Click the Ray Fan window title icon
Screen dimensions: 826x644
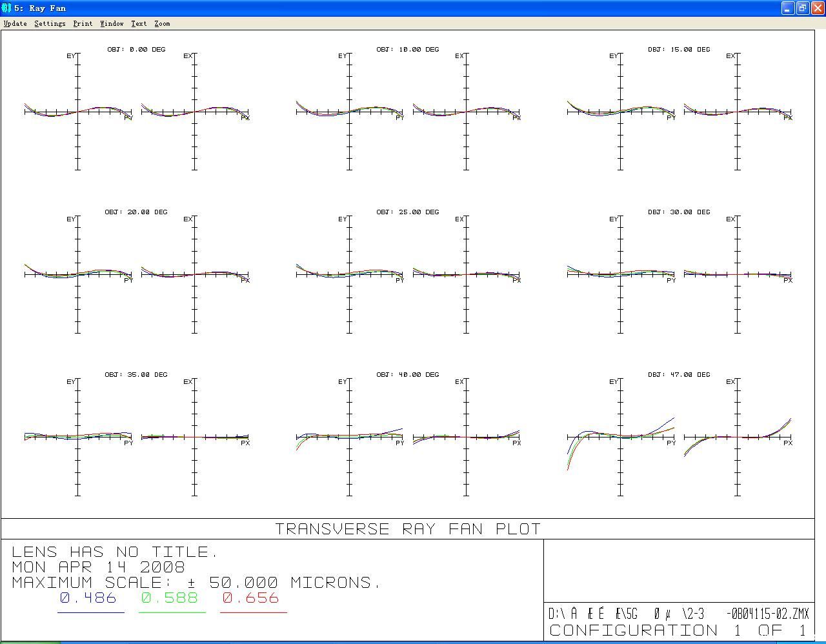point(6,8)
